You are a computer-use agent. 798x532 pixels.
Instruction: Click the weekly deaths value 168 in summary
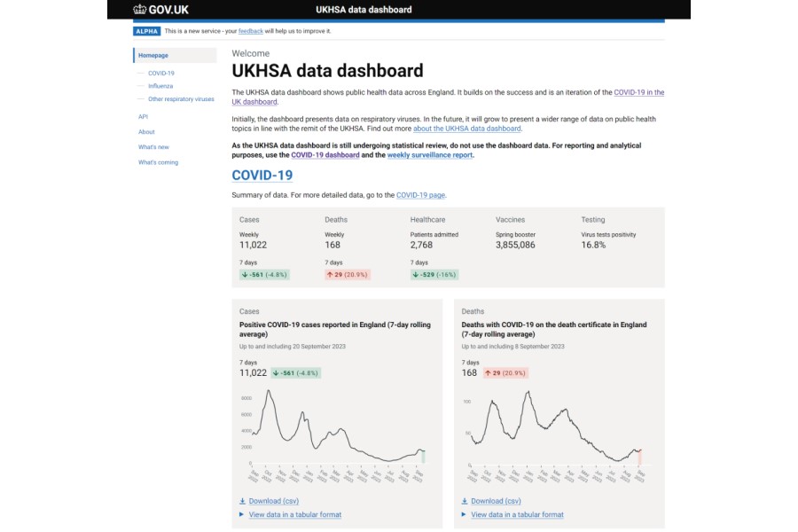point(332,245)
